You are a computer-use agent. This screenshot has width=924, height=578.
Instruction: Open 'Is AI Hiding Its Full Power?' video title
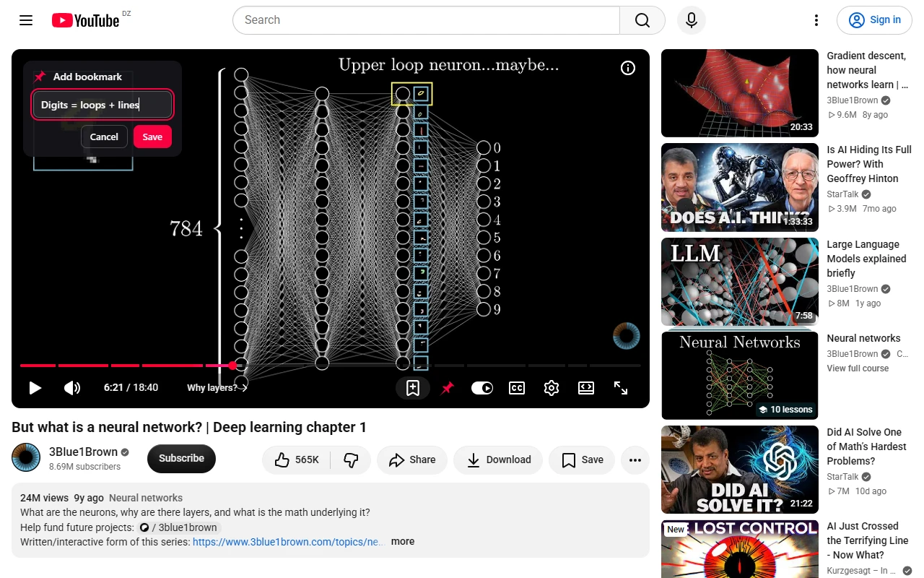coord(869,164)
